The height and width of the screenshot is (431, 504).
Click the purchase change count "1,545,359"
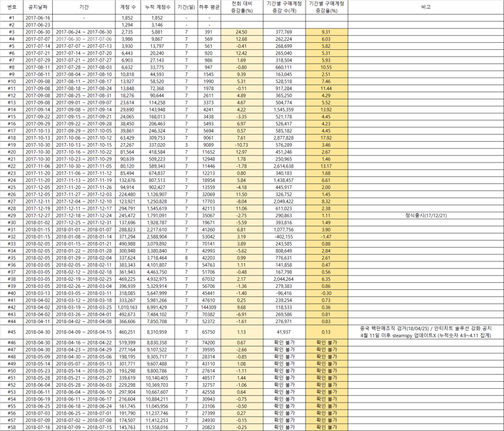point(284,110)
